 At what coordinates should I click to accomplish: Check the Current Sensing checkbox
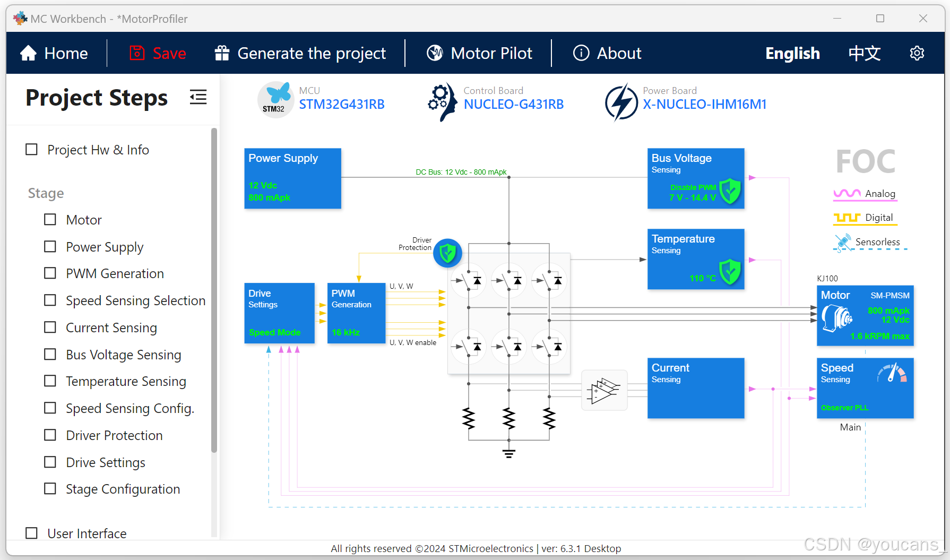[x=50, y=327]
